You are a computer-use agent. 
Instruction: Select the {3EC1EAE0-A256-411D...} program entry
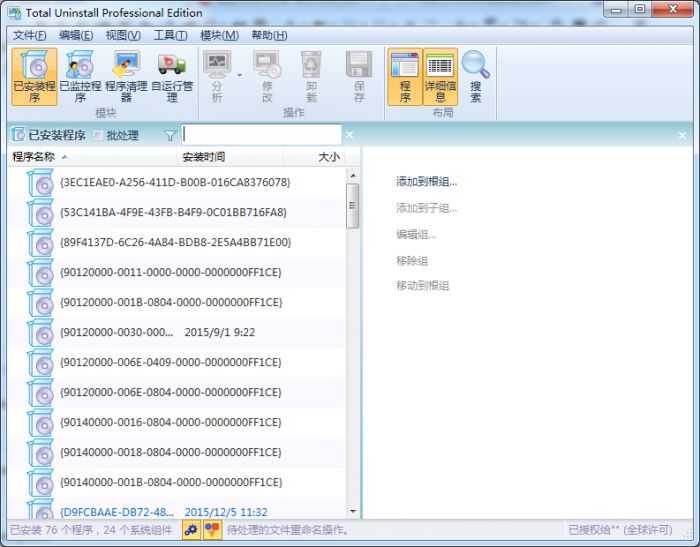[x=177, y=182]
